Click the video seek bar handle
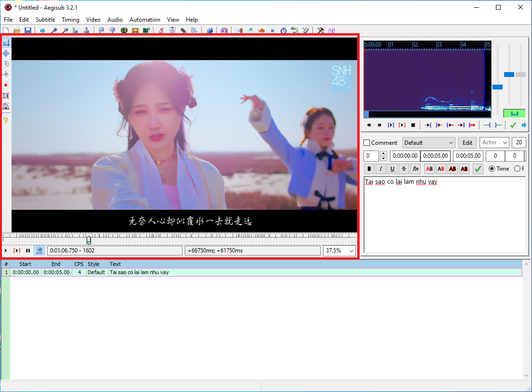Screen dimensions: 532x392 click(x=89, y=240)
